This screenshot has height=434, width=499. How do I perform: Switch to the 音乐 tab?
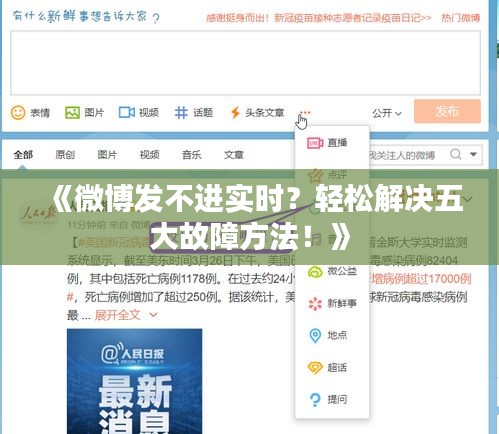[191, 155]
